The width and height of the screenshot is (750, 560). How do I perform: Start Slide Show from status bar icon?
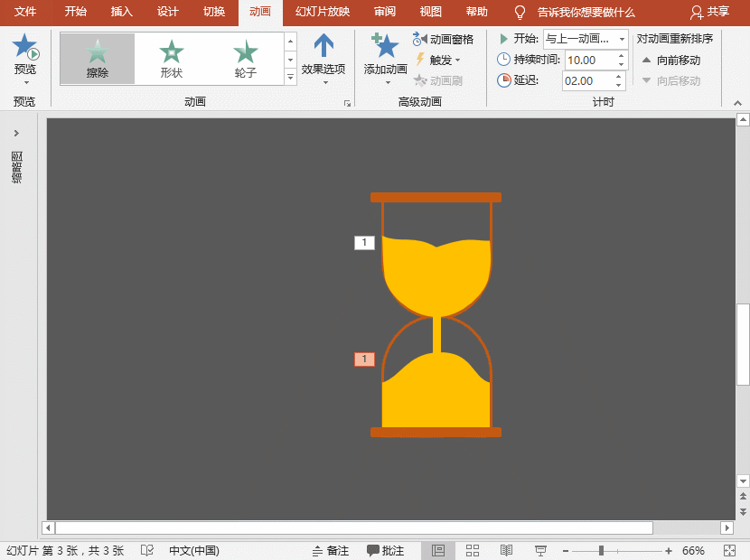(540, 551)
